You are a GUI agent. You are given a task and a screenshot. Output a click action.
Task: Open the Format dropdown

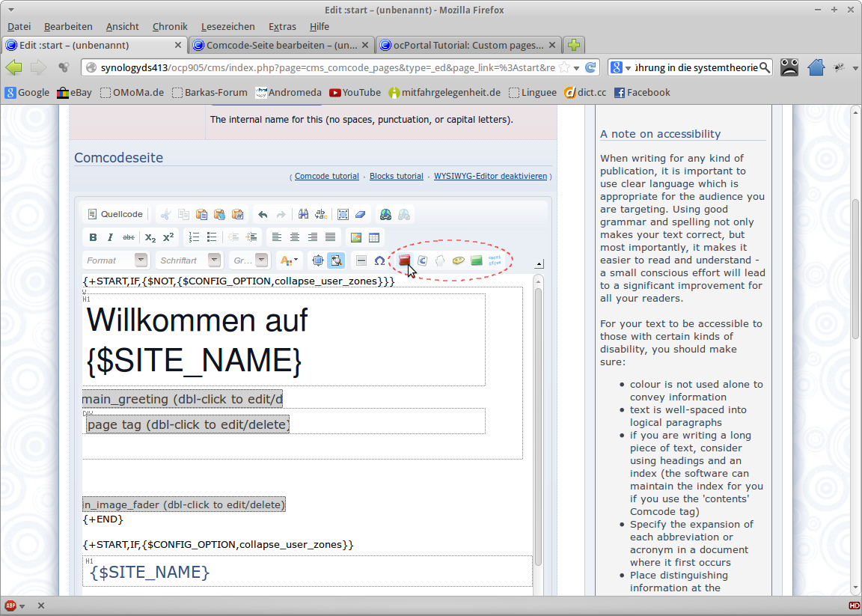[x=114, y=260]
